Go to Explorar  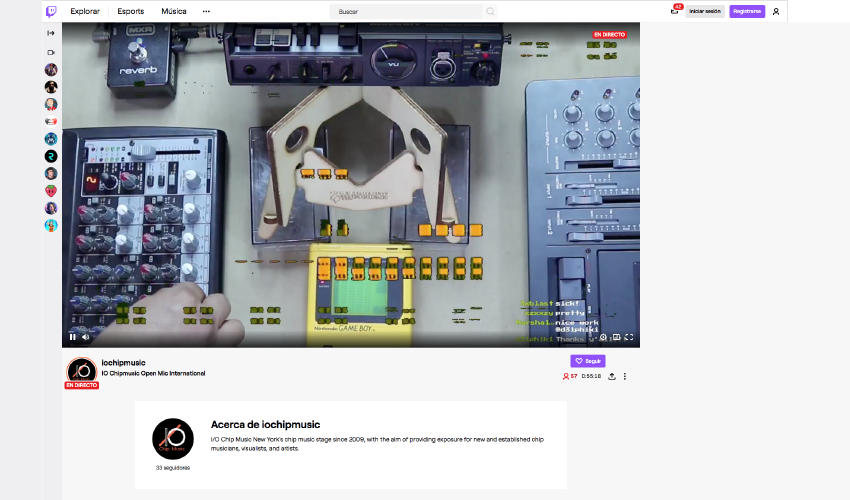click(x=85, y=11)
